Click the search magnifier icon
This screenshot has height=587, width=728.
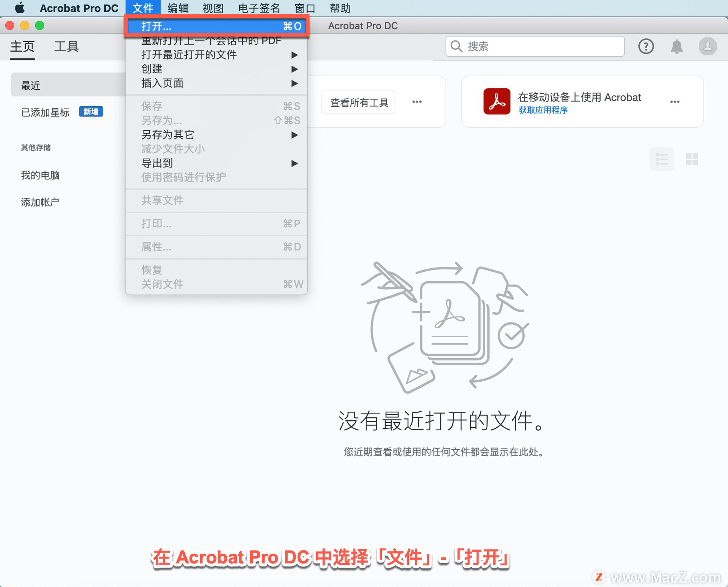[457, 46]
